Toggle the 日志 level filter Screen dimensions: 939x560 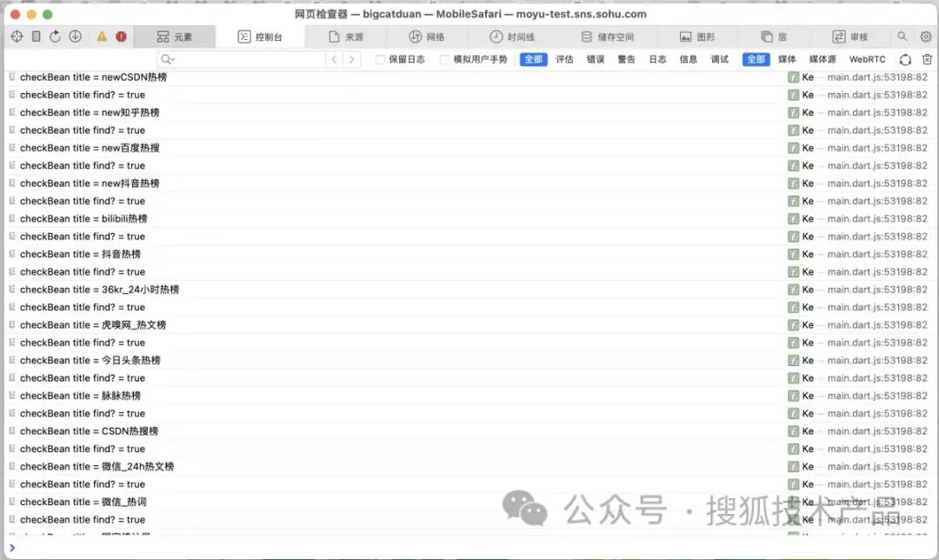pyautogui.click(x=657, y=59)
